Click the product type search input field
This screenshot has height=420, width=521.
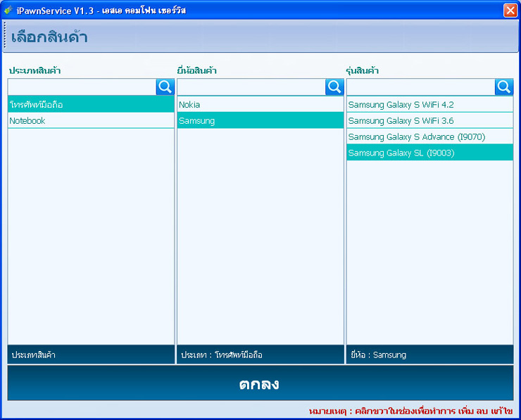click(82, 87)
